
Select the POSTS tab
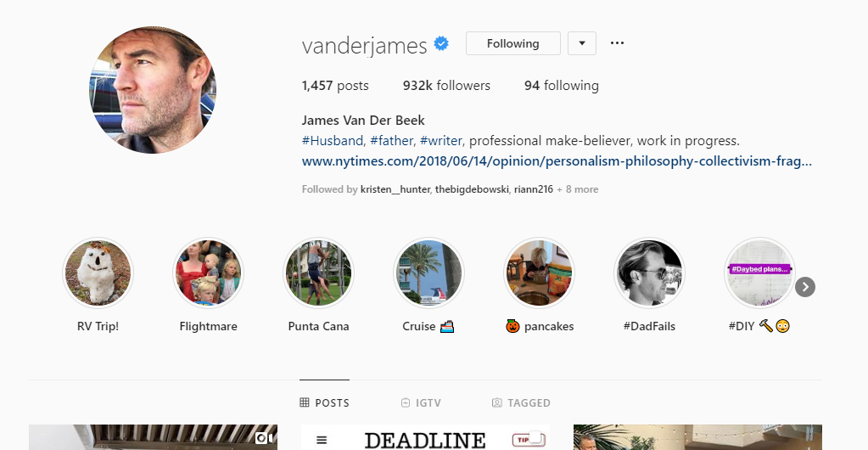[324, 403]
